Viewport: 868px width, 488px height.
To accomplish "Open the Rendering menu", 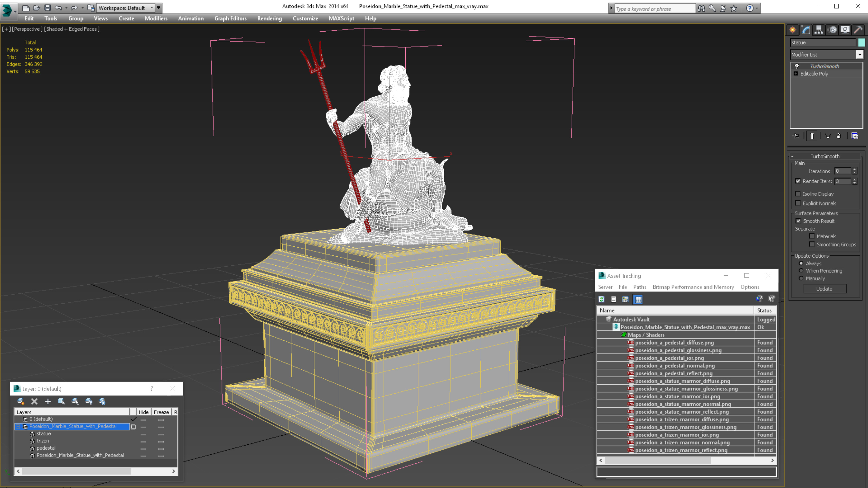I will pos(269,18).
